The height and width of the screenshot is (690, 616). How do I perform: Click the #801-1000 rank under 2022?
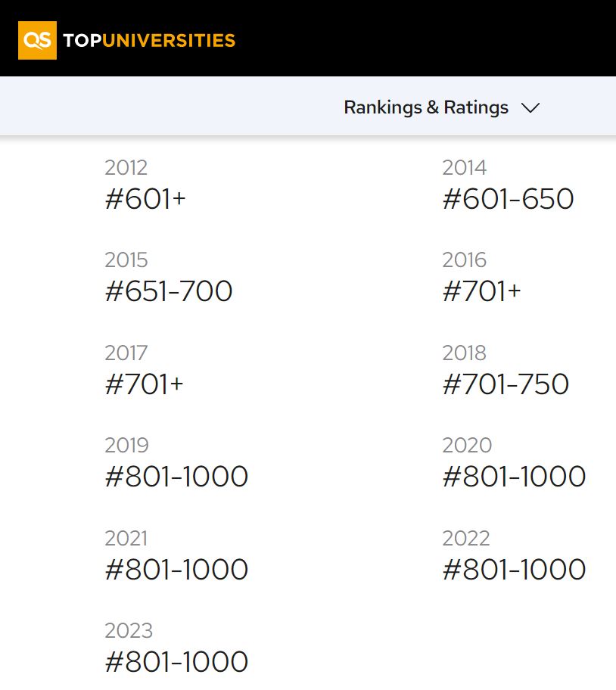[515, 570]
